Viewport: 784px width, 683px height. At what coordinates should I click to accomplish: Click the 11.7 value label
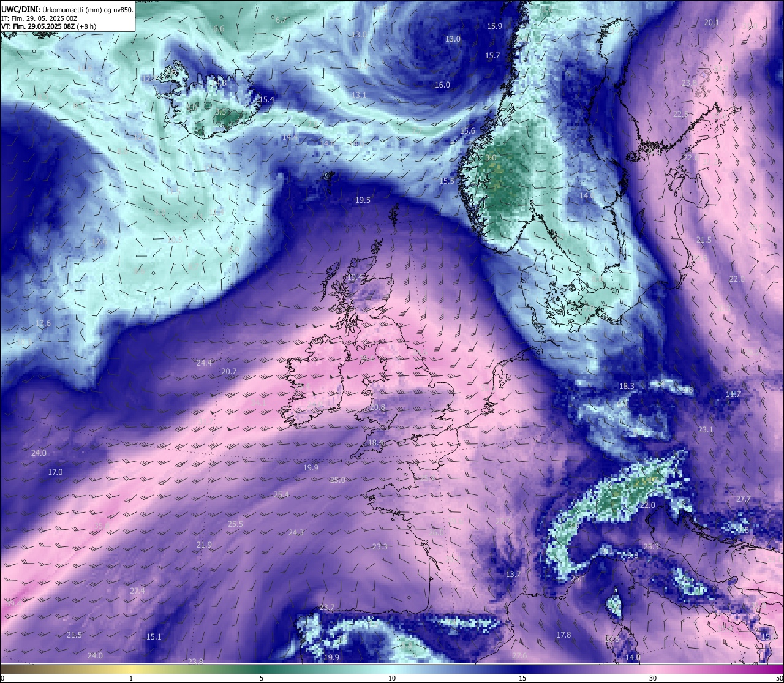pos(733,394)
